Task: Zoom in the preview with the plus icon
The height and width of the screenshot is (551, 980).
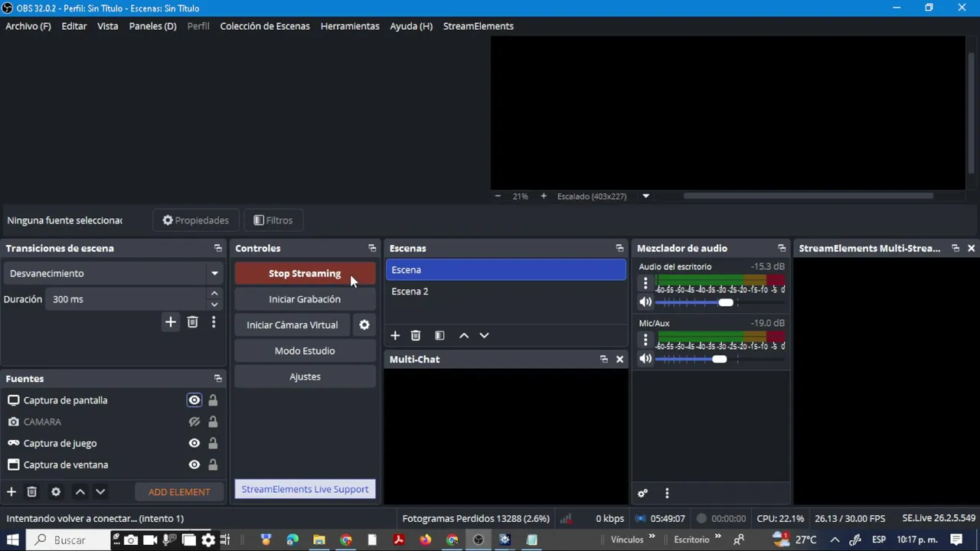Action: [x=544, y=196]
